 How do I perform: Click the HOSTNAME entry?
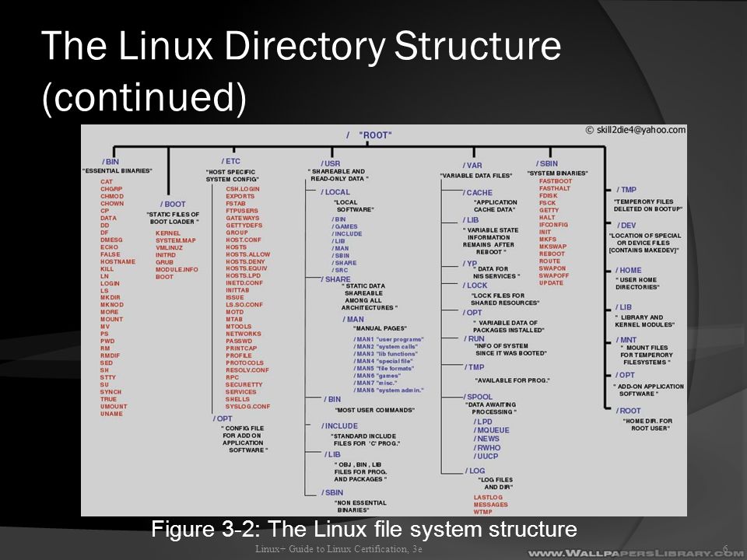point(117,261)
